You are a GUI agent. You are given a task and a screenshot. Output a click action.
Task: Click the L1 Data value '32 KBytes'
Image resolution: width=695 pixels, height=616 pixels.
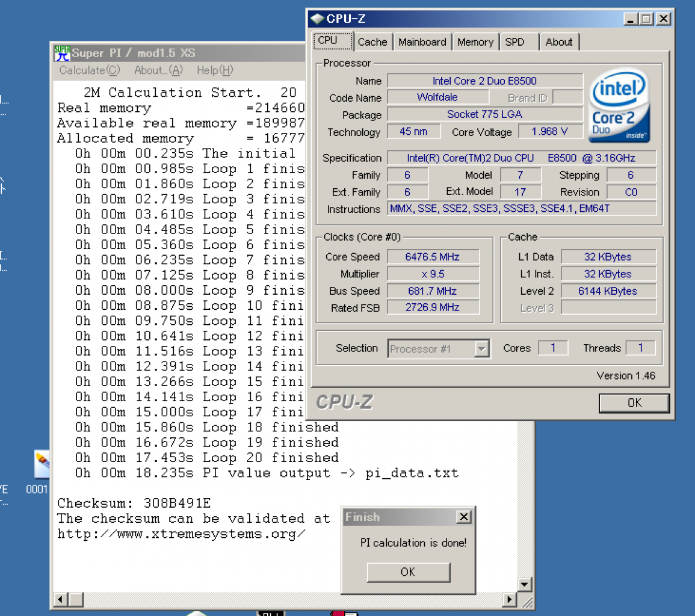[x=608, y=257]
